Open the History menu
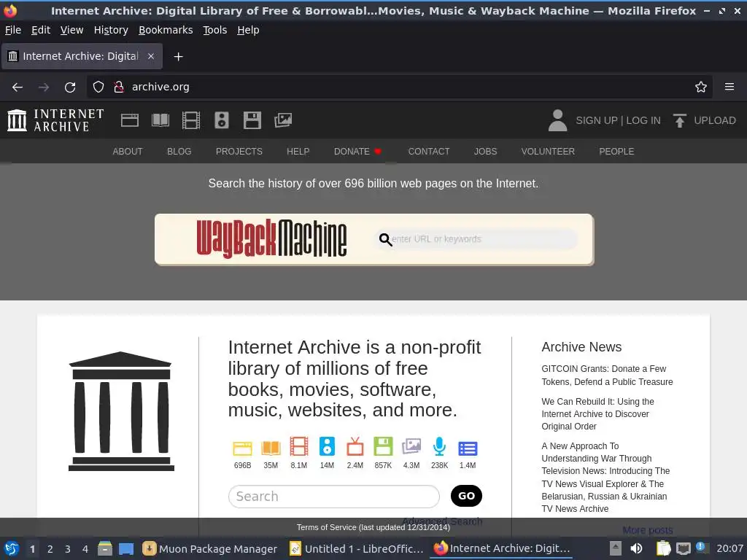This screenshot has width=747, height=560. pos(111,30)
